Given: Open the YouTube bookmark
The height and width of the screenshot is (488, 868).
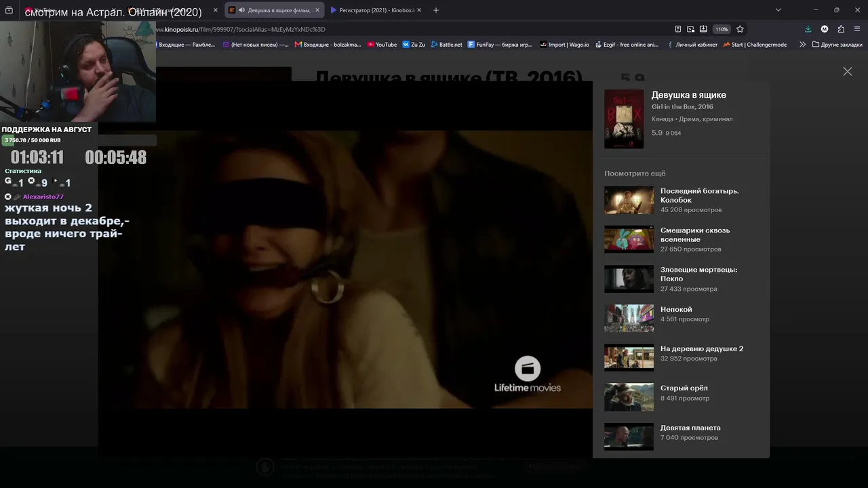Looking at the screenshot, I should [x=382, y=45].
